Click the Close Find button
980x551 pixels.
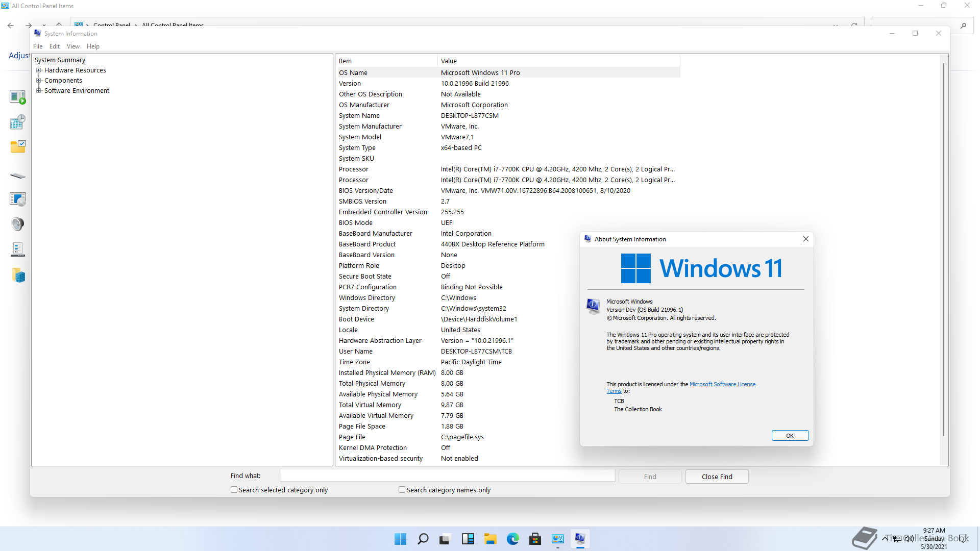(717, 477)
